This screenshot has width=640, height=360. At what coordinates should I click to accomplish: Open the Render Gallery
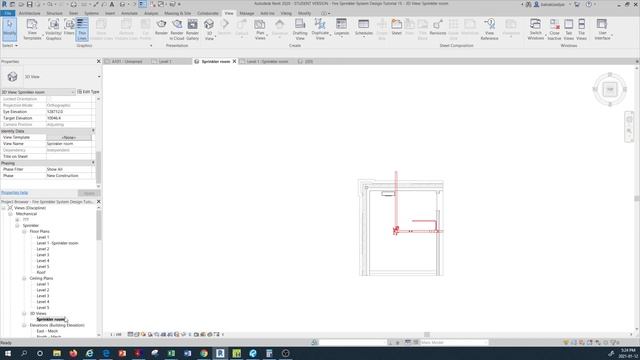pos(192,29)
